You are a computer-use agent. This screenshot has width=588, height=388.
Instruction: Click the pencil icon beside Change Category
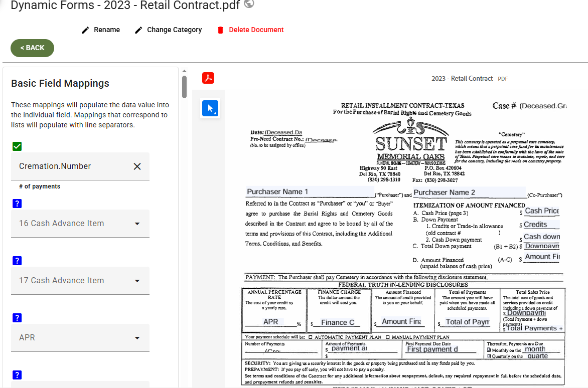pos(139,30)
